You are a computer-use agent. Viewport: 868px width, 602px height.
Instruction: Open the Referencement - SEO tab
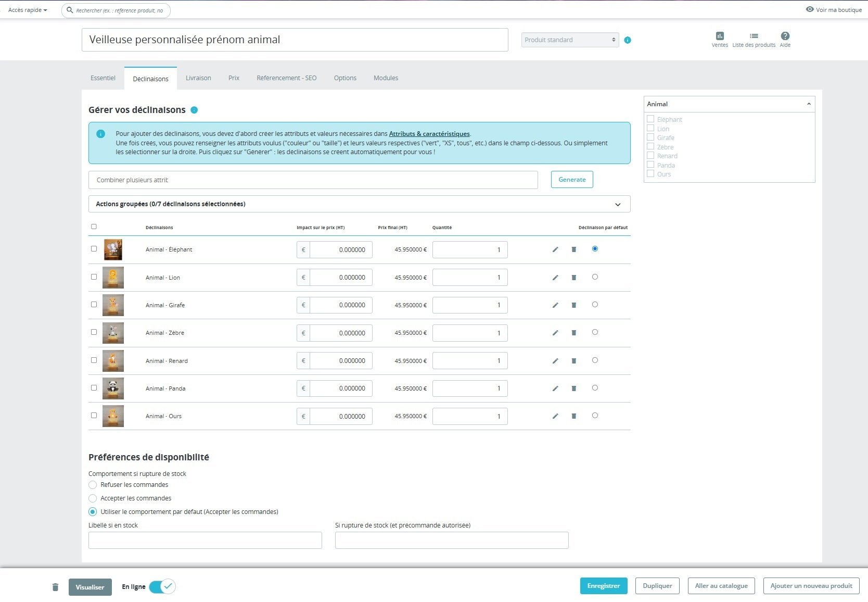pyautogui.click(x=286, y=78)
